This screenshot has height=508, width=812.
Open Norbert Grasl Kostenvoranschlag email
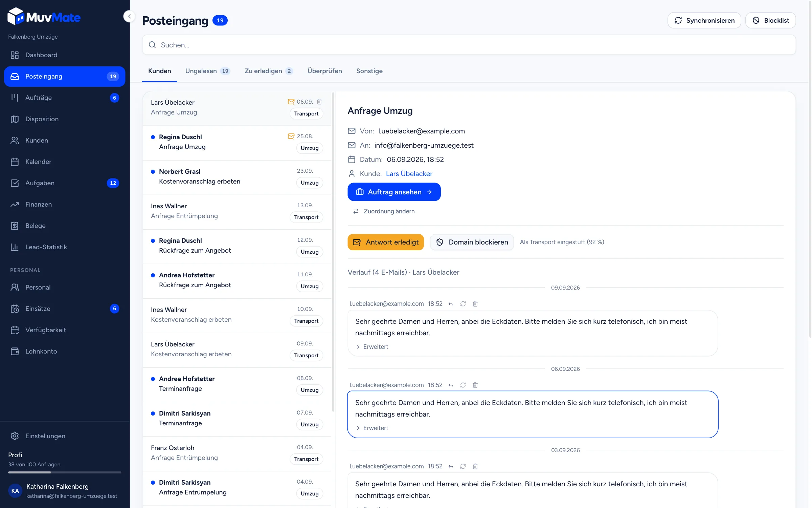237,177
